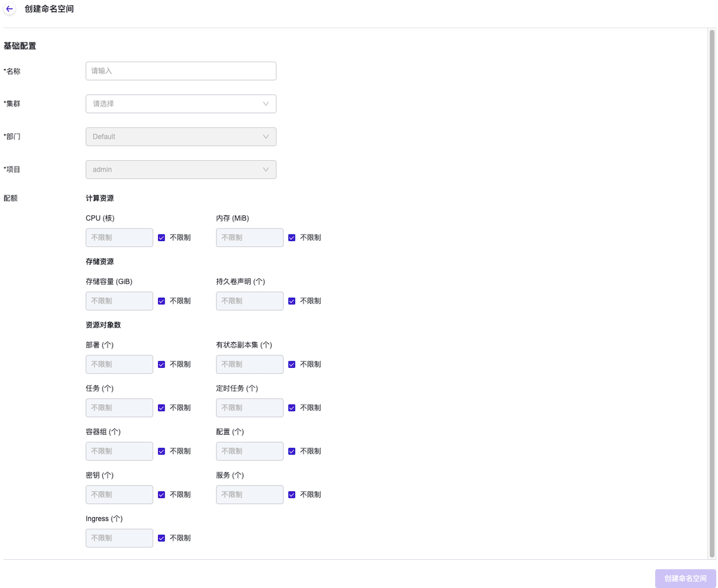718x588 pixels.
Task: Disable 不限制 for 部署 quota
Action: [162, 364]
